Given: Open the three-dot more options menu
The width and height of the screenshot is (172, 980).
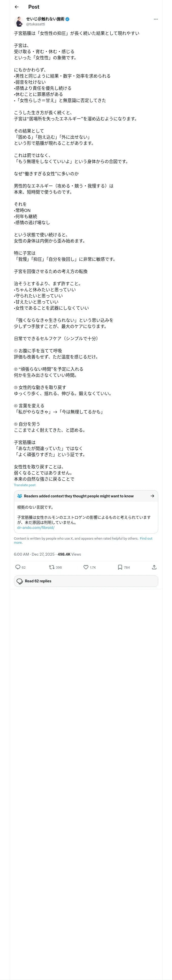Looking at the screenshot, I should pos(156,19).
